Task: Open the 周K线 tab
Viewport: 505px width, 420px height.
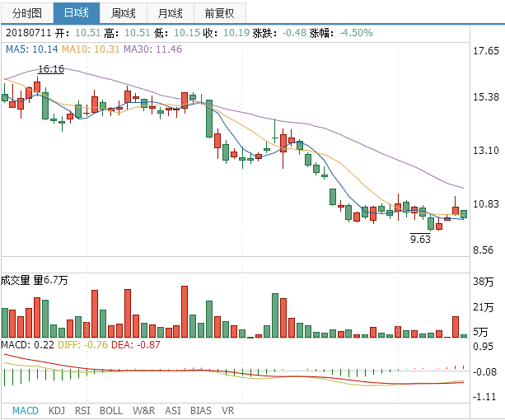Action: click(x=124, y=13)
